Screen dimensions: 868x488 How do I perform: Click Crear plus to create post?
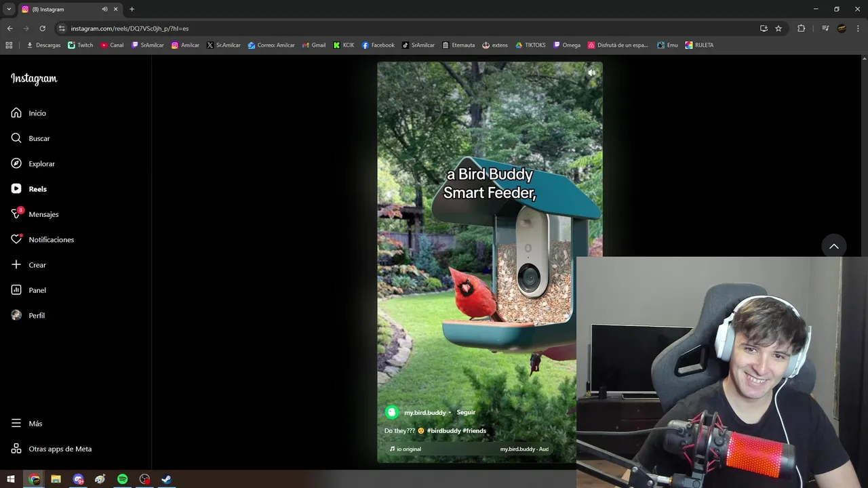tap(28, 265)
